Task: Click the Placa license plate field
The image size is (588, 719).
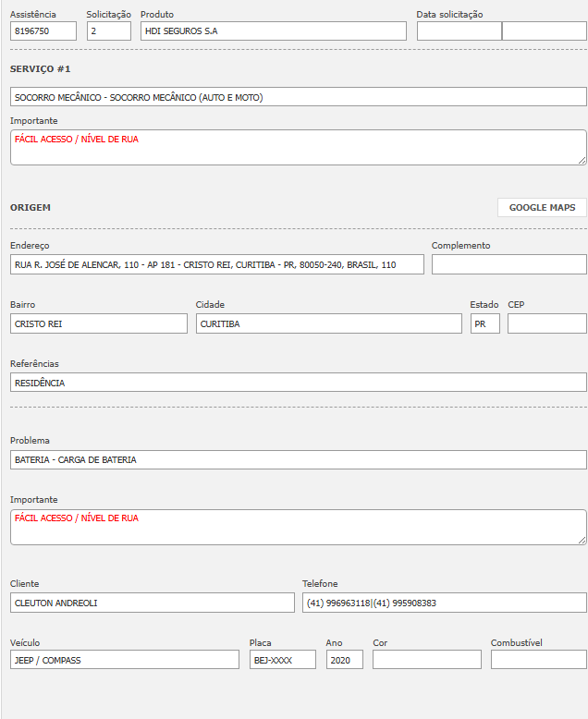Action: [x=282, y=660]
